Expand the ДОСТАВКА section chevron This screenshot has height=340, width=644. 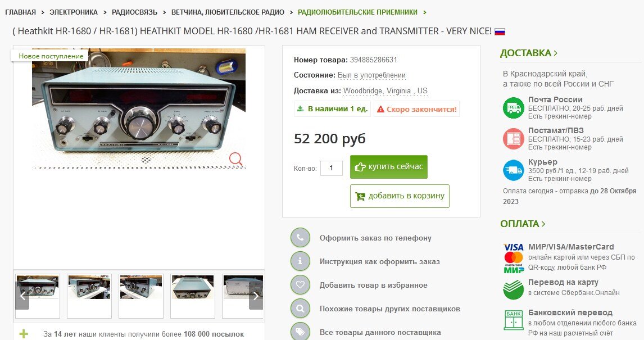pos(556,53)
